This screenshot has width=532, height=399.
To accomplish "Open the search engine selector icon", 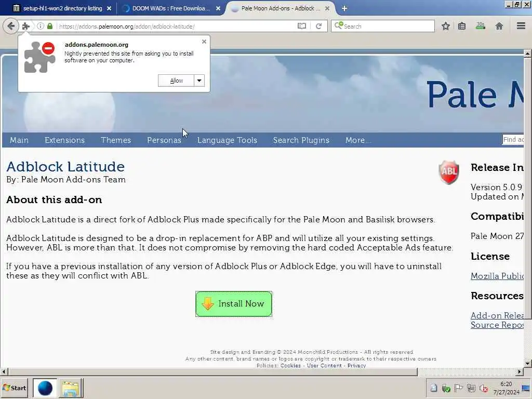I will (339, 26).
